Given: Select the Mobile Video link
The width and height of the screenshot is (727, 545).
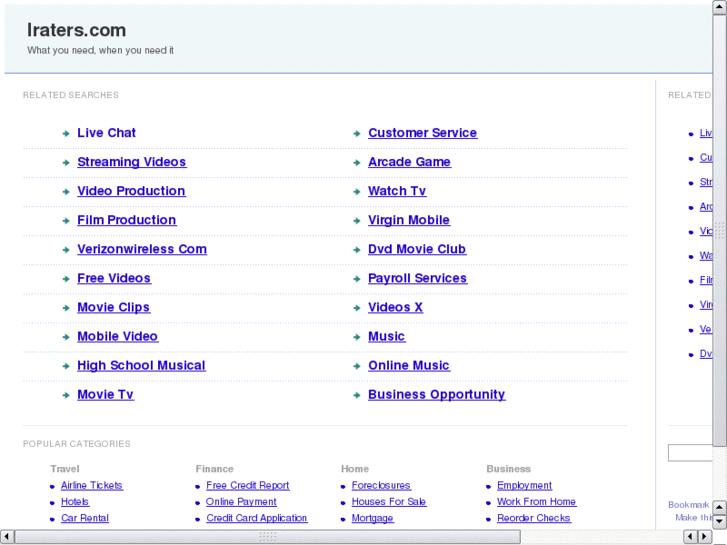Looking at the screenshot, I should pyautogui.click(x=118, y=337).
